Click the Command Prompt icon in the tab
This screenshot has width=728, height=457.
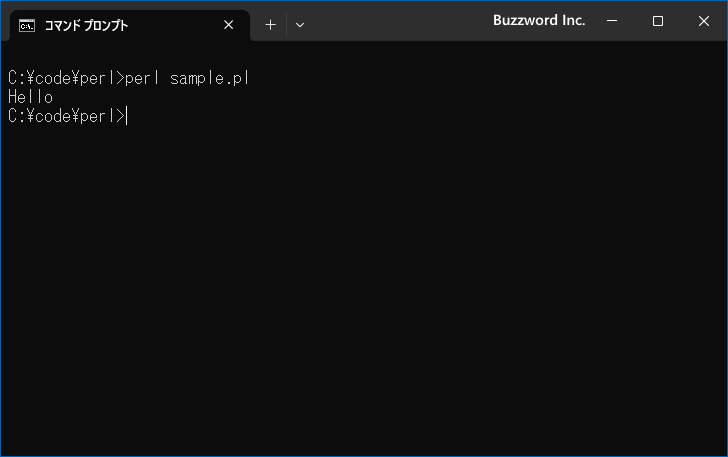(x=27, y=26)
